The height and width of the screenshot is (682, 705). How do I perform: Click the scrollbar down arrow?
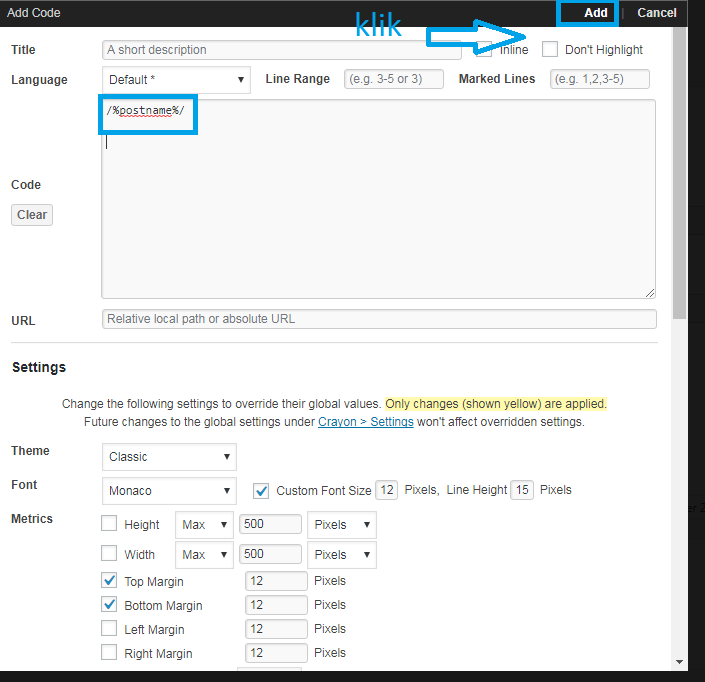point(680,661)
